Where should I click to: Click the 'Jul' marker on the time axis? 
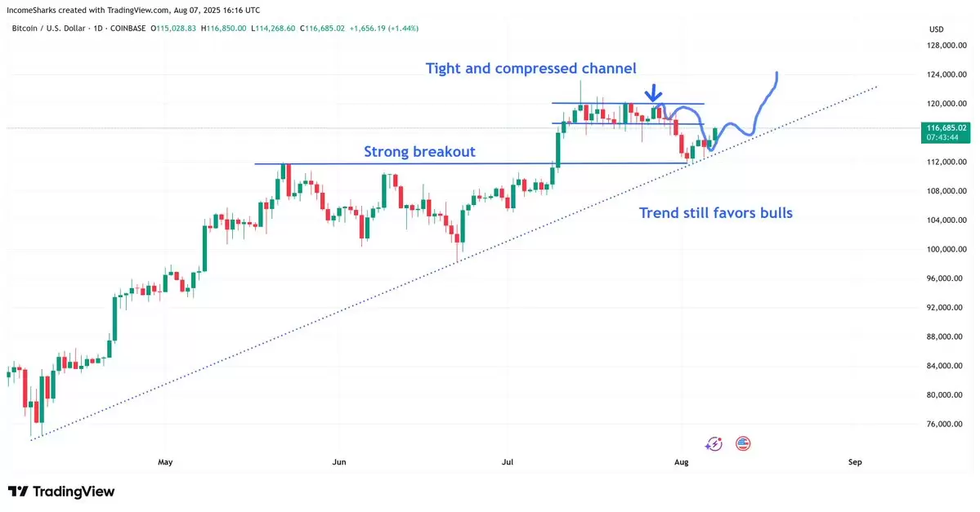coord(508,462)
